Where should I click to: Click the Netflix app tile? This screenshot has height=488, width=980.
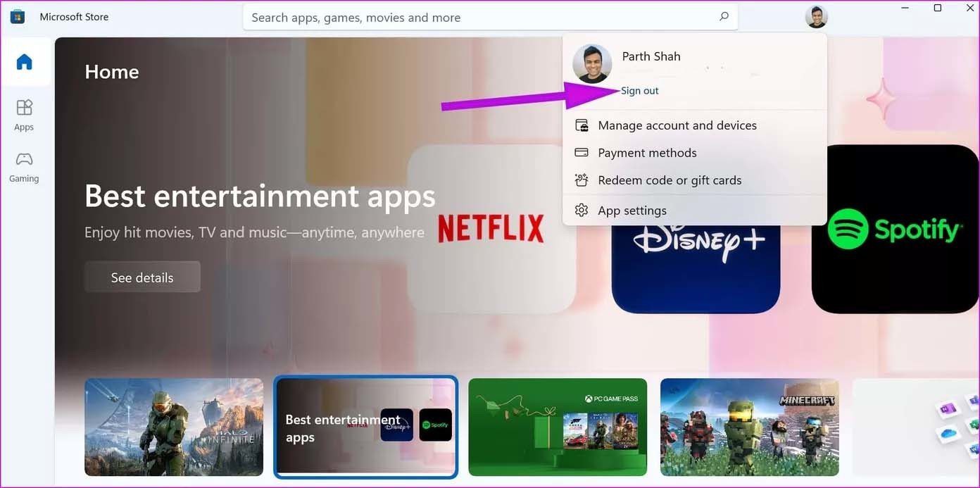491,229
